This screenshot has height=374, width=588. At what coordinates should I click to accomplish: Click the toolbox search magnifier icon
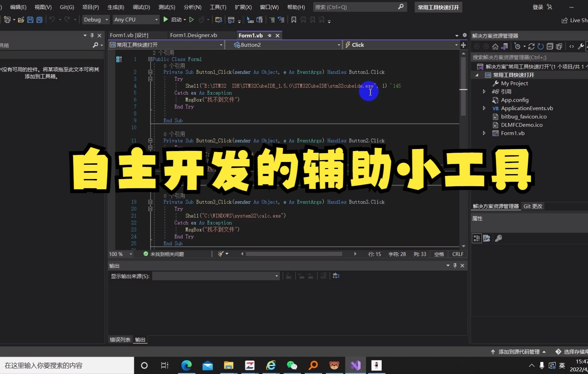(95, 45)
